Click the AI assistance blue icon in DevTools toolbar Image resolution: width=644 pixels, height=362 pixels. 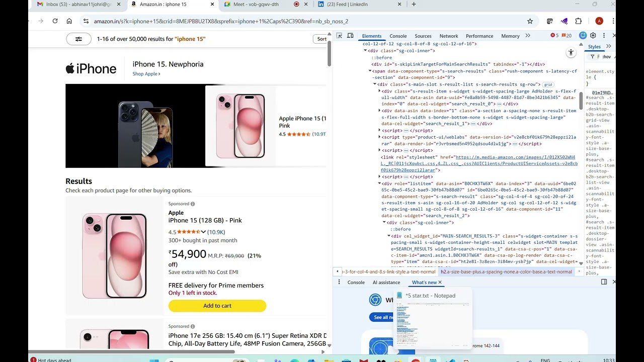[x=583, y=36]
